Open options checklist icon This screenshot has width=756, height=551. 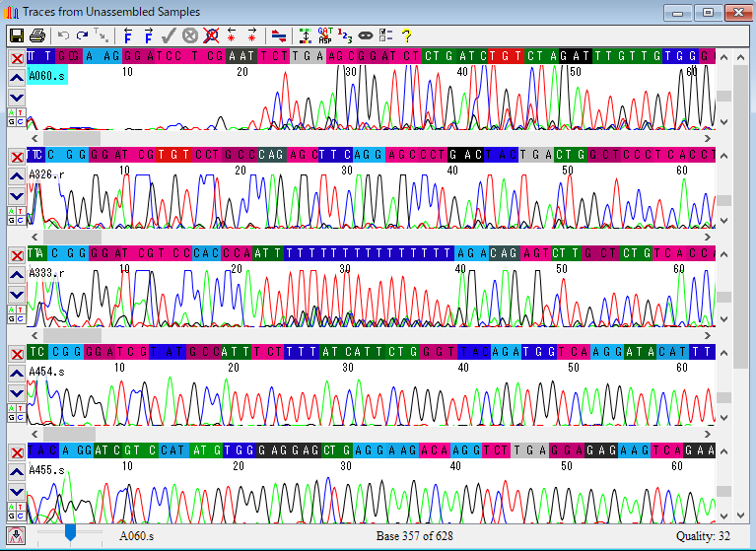[x=385, y=35]
